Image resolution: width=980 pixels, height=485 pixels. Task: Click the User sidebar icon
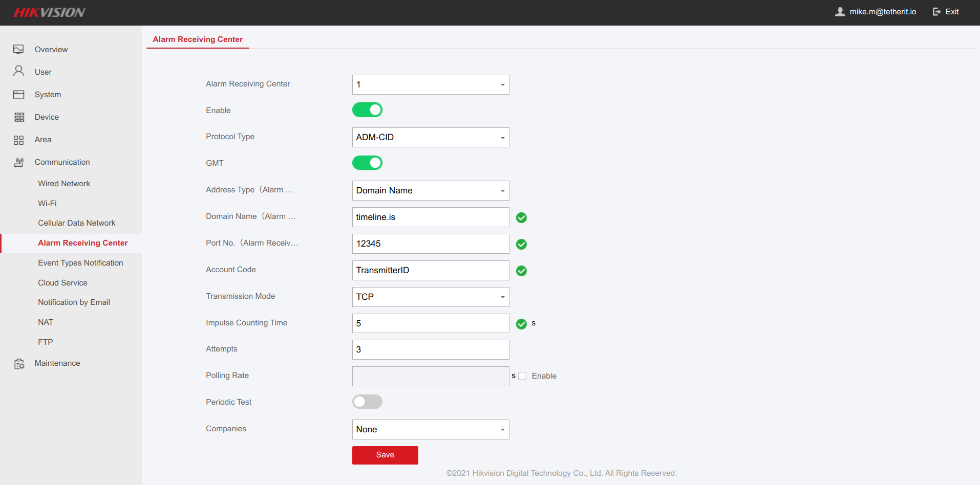click(19, 72)
